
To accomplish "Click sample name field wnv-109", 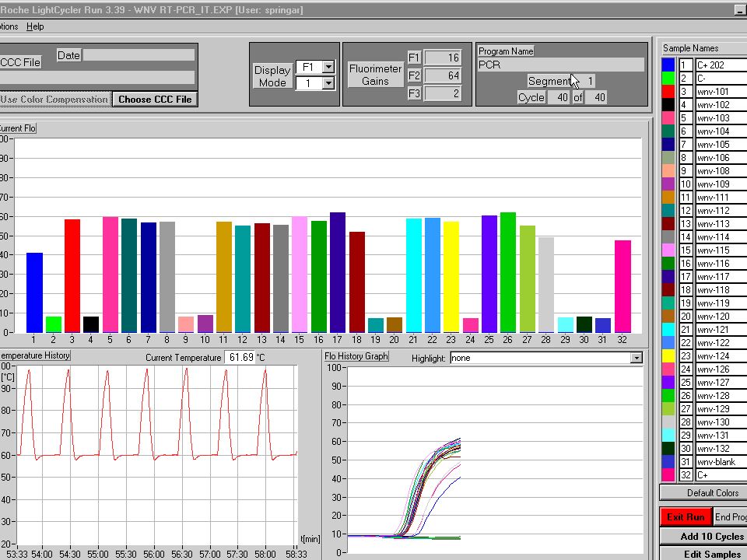I will click(721, 184).
